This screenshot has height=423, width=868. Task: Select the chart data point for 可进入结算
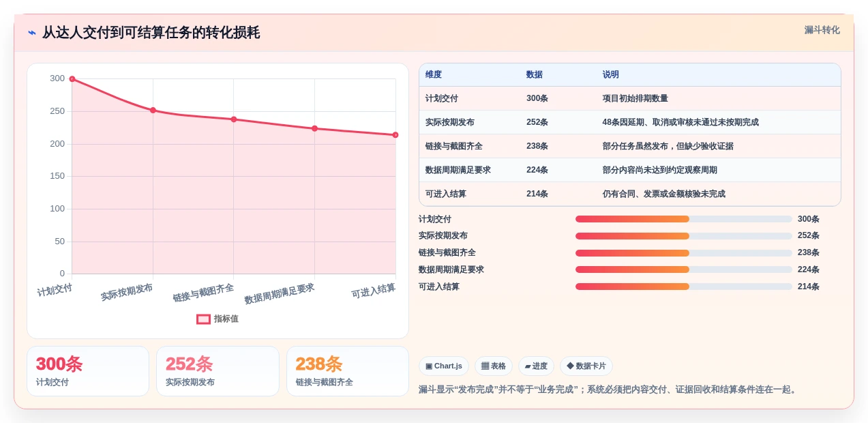(x=395, y=135)
